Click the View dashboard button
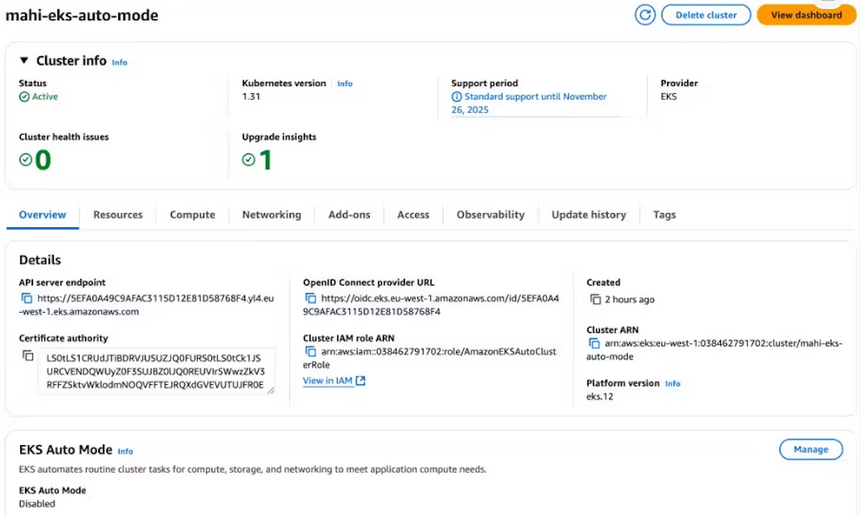 point(806,15)
